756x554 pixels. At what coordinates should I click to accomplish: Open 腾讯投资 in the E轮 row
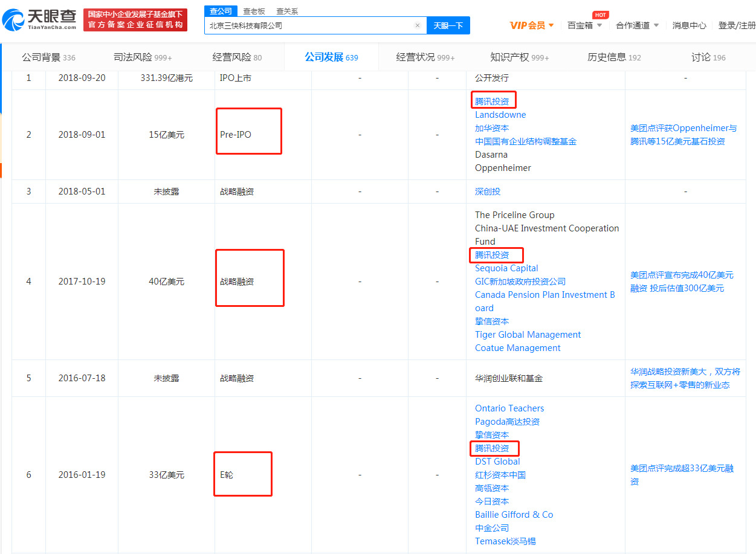click(x=492, y=448)
